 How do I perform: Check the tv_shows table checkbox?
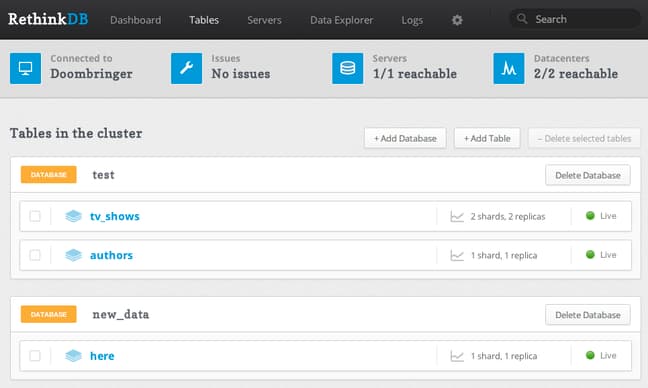(35, 216)
